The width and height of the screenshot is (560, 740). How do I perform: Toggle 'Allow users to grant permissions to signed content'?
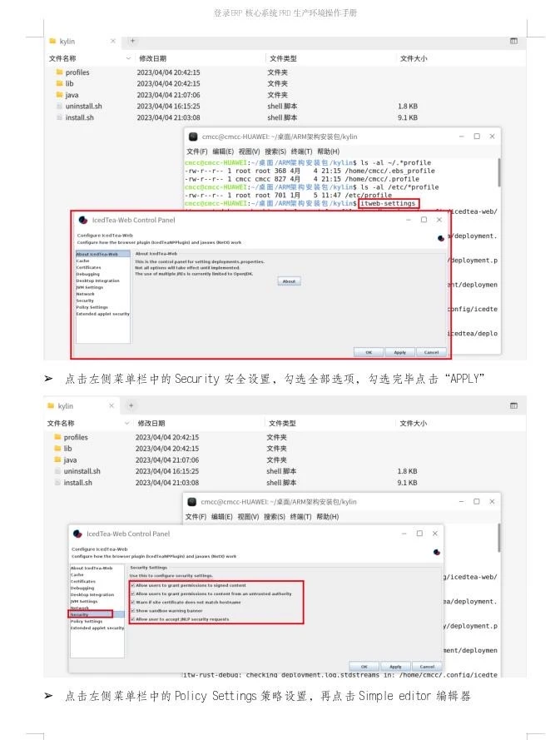coord(133,585)
